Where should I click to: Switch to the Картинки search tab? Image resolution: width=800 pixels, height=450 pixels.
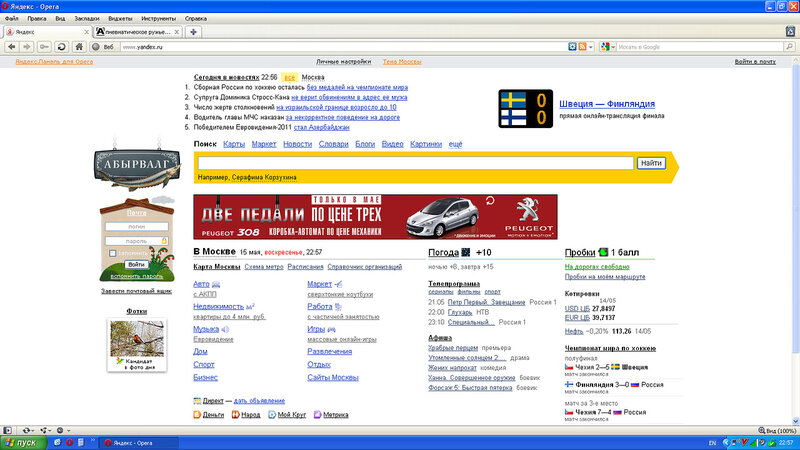(426, 144)
